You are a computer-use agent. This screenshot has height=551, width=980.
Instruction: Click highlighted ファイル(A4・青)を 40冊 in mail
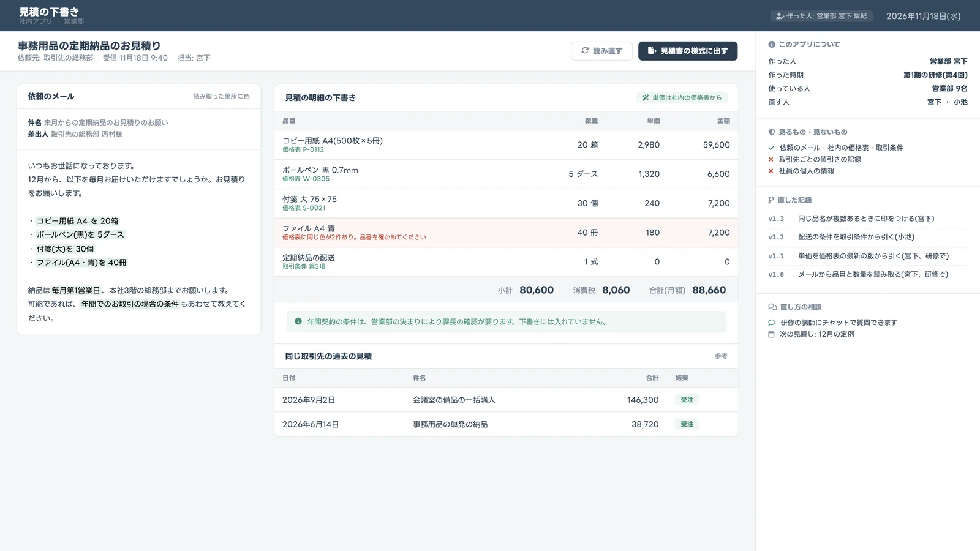81,263
